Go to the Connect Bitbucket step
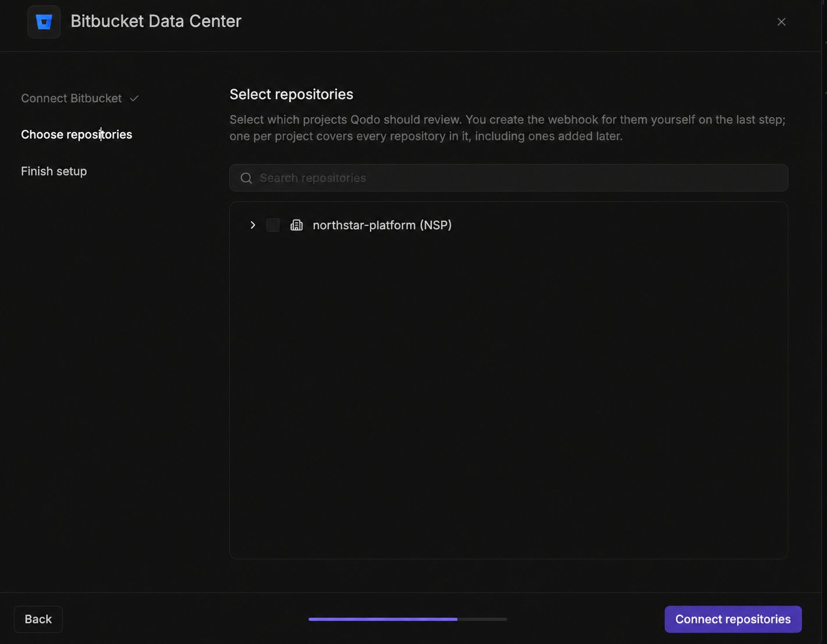Viewport: 827px width, 644px height. click(71, 98)
